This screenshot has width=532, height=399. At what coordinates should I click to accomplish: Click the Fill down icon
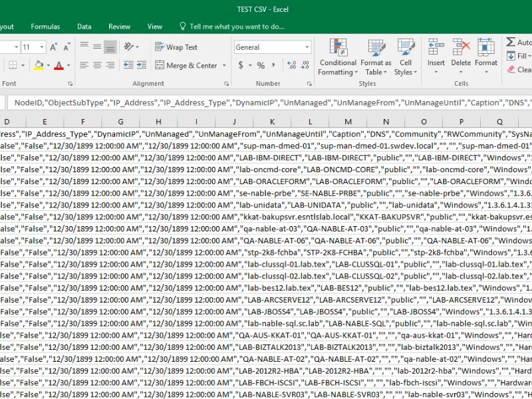point(511,56)
